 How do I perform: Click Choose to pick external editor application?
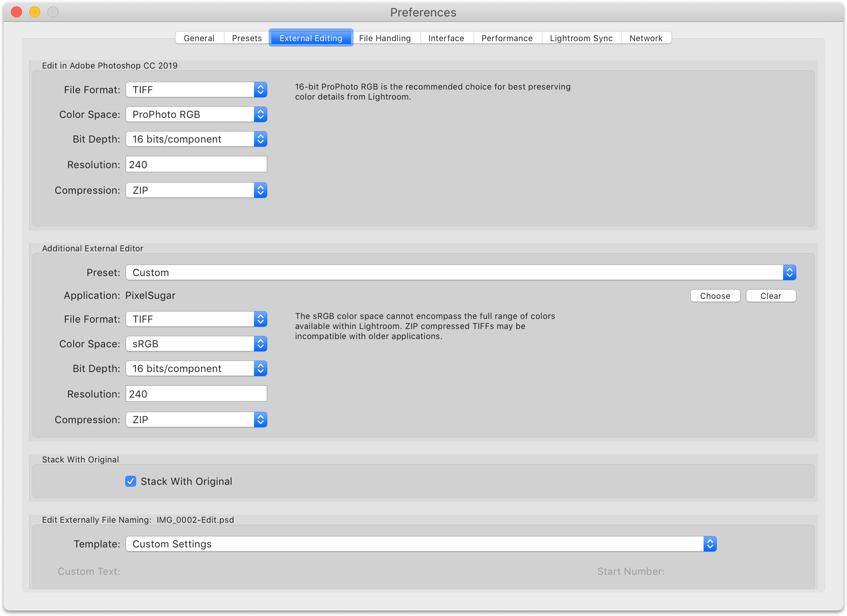[715, 296]
